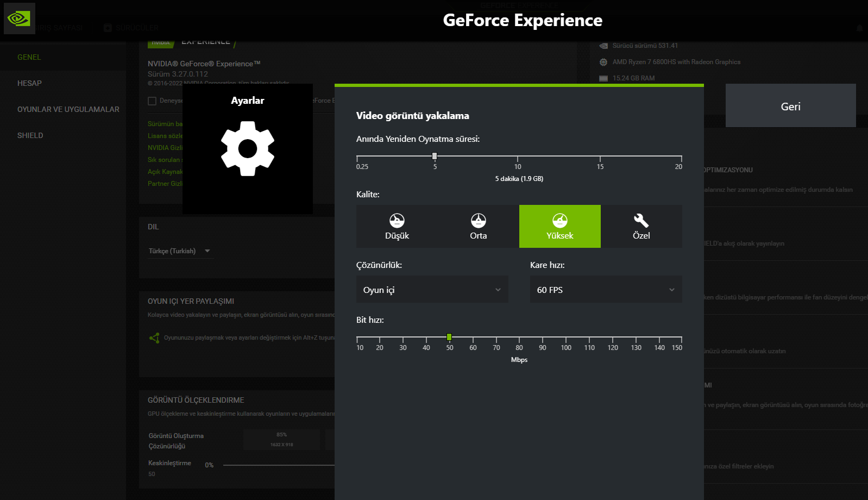The height and width of the screenshot is (500, 868).
Task: Click the AMD Ryzen processor icon
Action: coord(603,62)
